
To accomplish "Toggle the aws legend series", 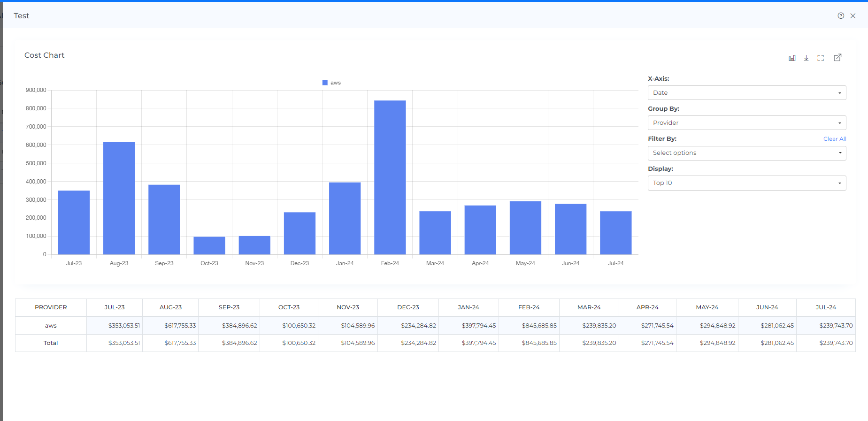I will click(x=331, y=83).
